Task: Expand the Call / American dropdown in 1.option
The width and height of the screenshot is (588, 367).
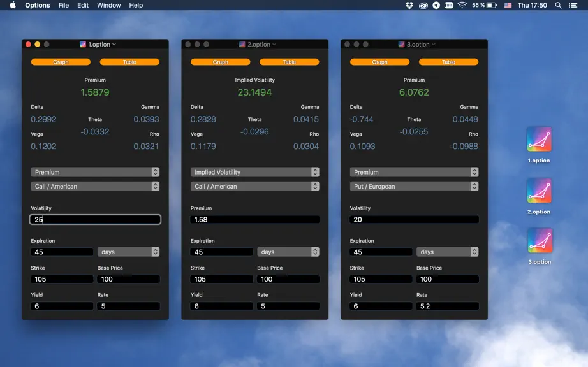Action: [x=95, y=187]
